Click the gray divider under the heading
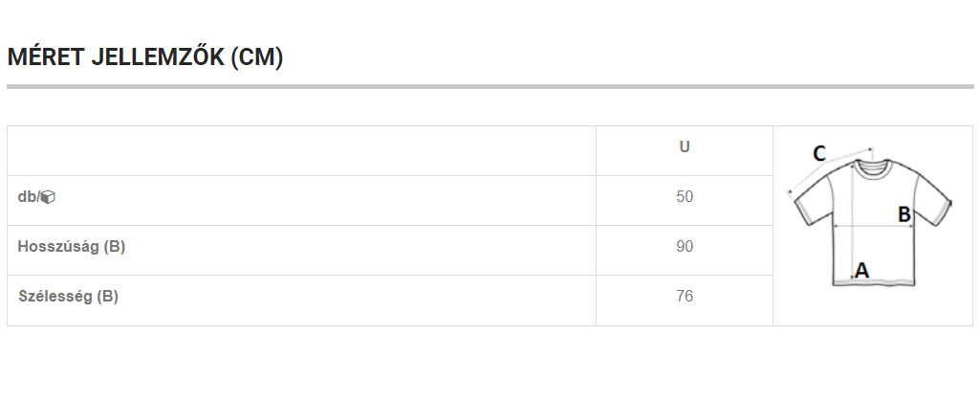This screenshot has width=980, height=402. (x=490, y=86)
